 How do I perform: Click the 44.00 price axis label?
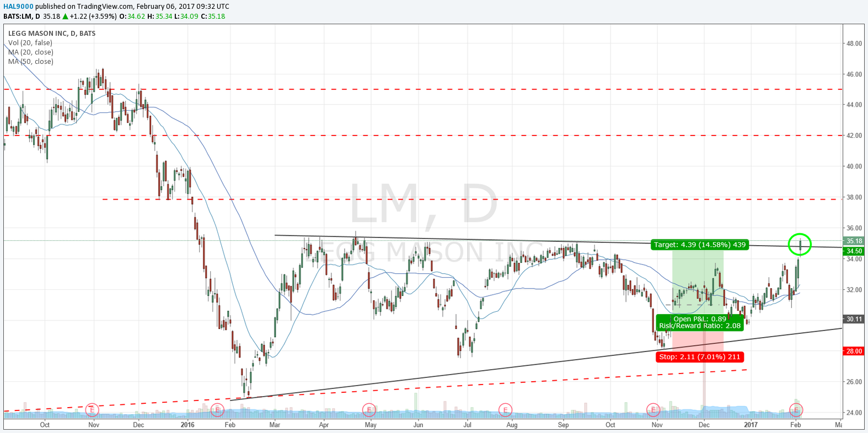pyautogui.click(x=854, y=105)
